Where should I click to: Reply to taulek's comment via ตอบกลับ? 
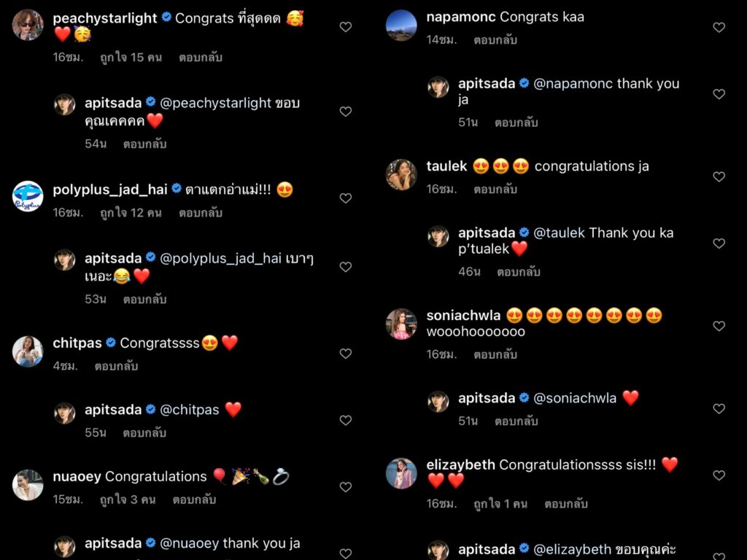(x=495, y=189)
